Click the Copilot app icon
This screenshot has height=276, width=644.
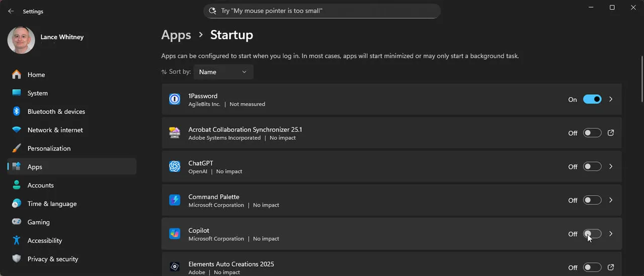[x=175, y=234]
